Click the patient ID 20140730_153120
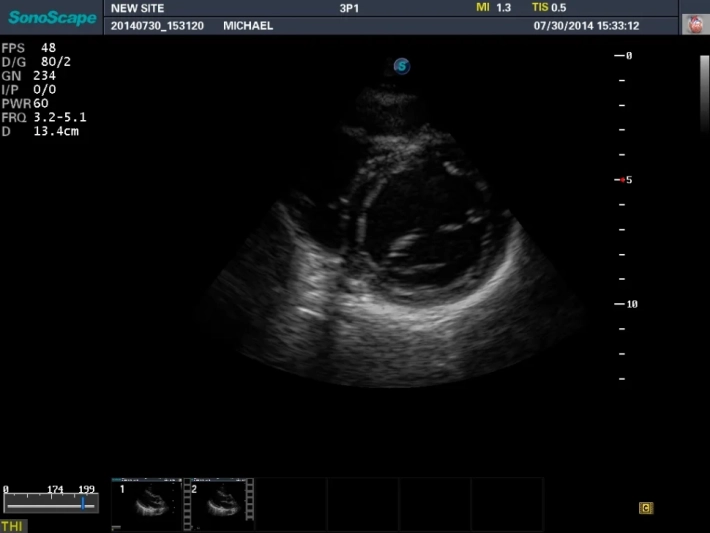Image resolution: width=710 pixels, height=533 pixels. [158, 26]
